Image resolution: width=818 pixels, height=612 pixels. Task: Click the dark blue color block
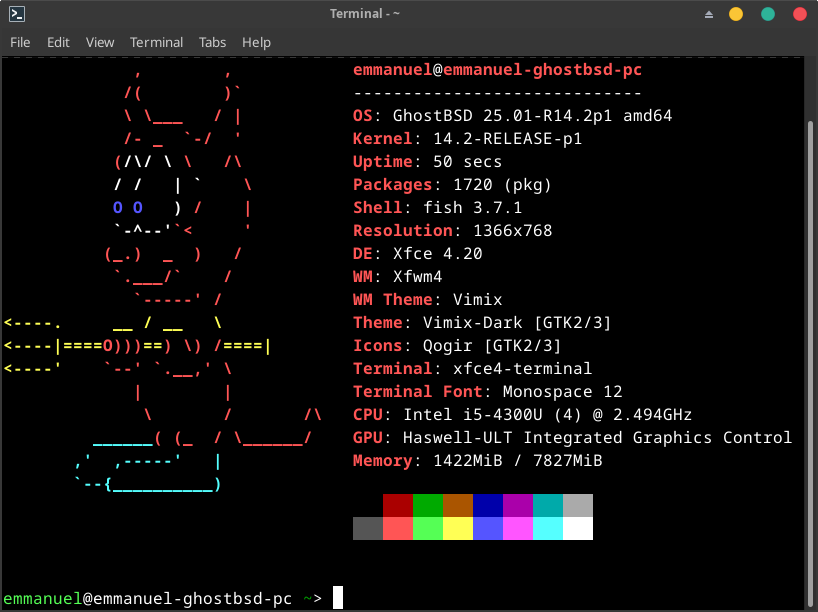coord(488,506)
